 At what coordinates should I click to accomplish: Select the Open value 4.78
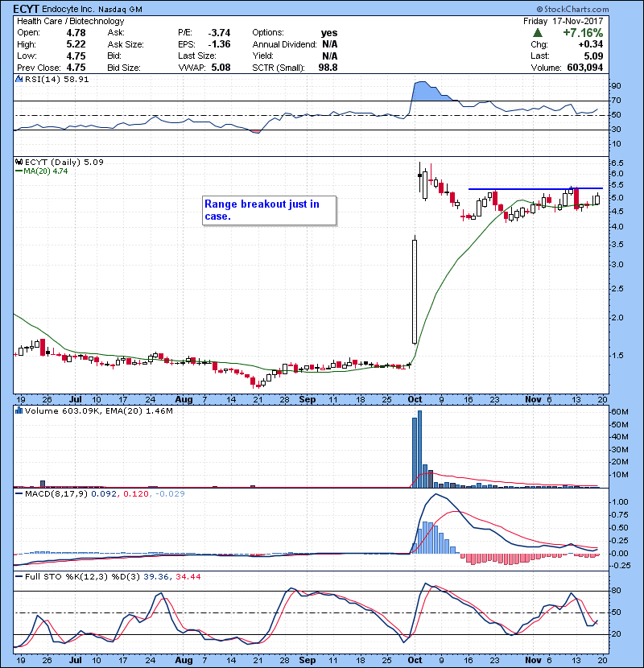76,33
